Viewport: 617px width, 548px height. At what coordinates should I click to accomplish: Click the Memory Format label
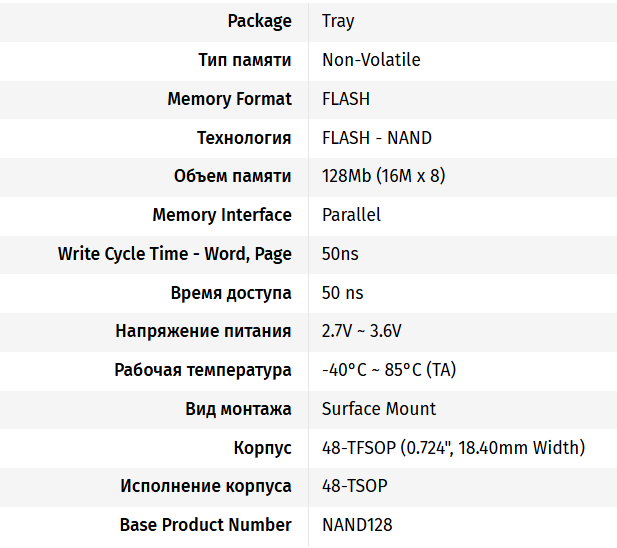pyautogui.click(x=229, y=99)
